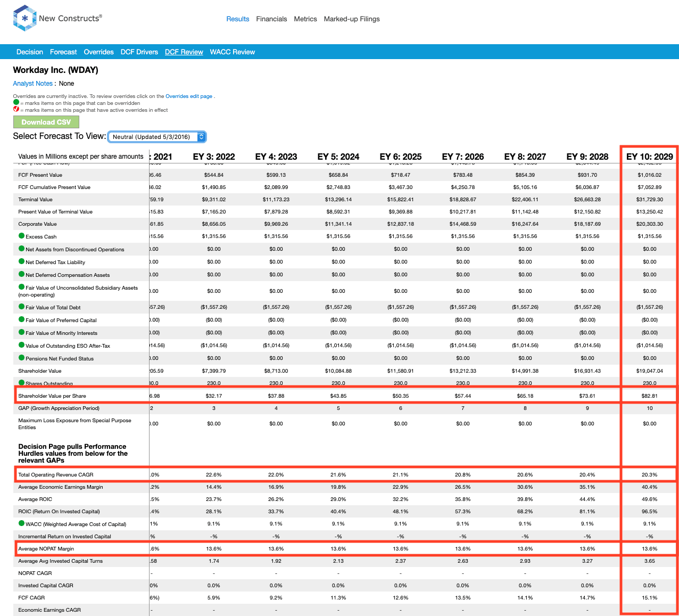Select the DCF Review sub-tab
679x616 pixels.
(184, 52)
